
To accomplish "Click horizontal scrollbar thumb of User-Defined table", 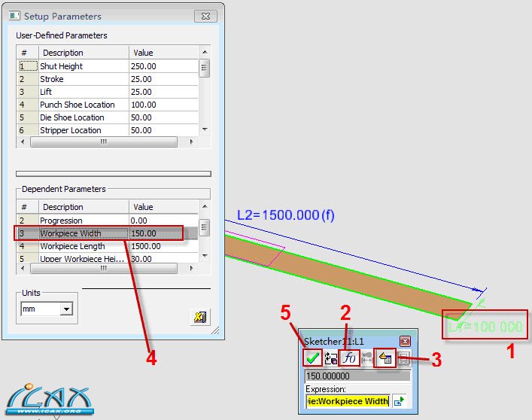I will coord(104,142).
